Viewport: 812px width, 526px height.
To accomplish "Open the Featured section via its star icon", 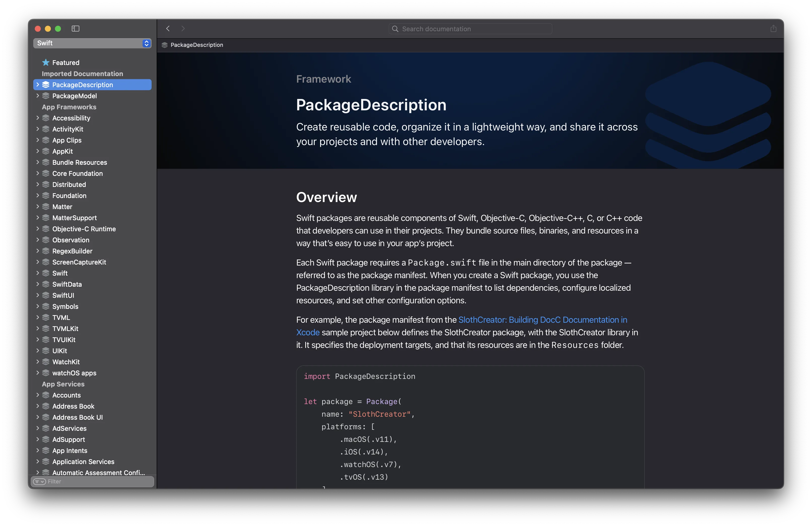I will click(x=45, y=62).
